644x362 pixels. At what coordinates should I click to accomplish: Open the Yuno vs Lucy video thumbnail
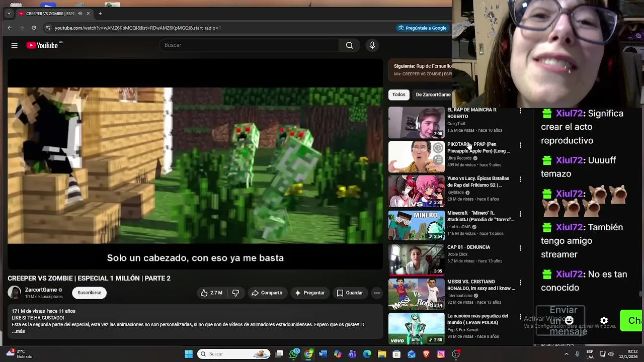(x=417, y=191)
